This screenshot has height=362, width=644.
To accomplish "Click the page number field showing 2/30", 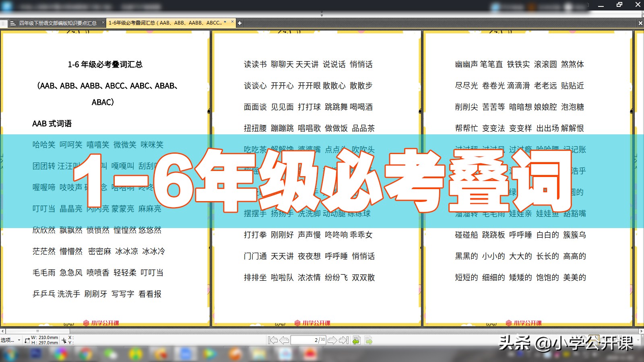I will click(x=308, y=340).
